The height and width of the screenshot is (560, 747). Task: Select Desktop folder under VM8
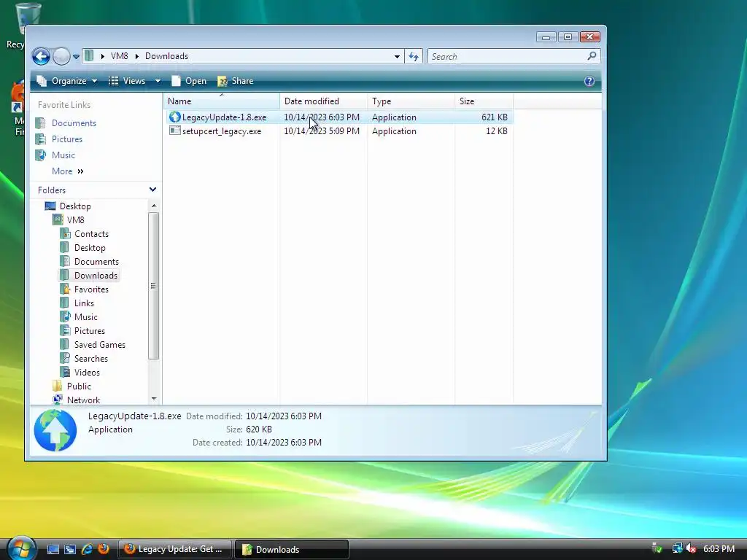point(90,248)
